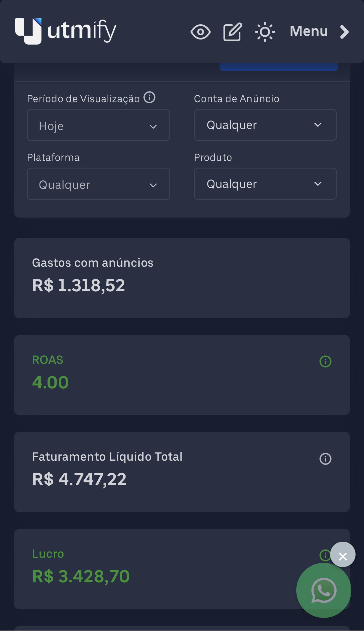This screenshot has width=364, height=632.
Task: Open the Menu label in the header
Action: point(309,31)
